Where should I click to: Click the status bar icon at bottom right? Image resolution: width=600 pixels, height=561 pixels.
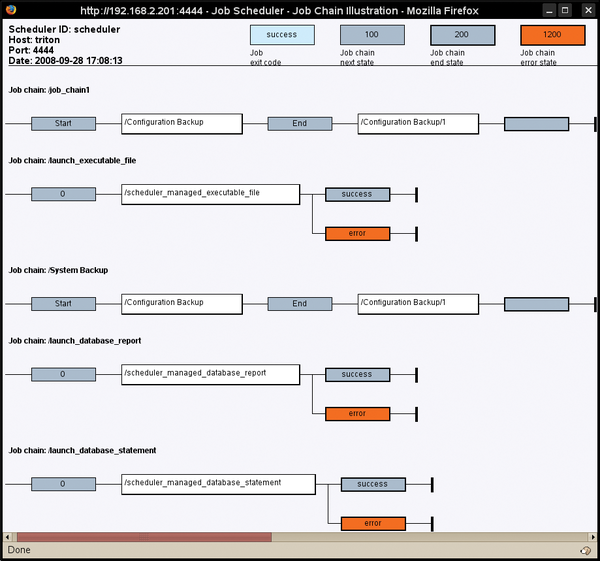coord(585,550)
